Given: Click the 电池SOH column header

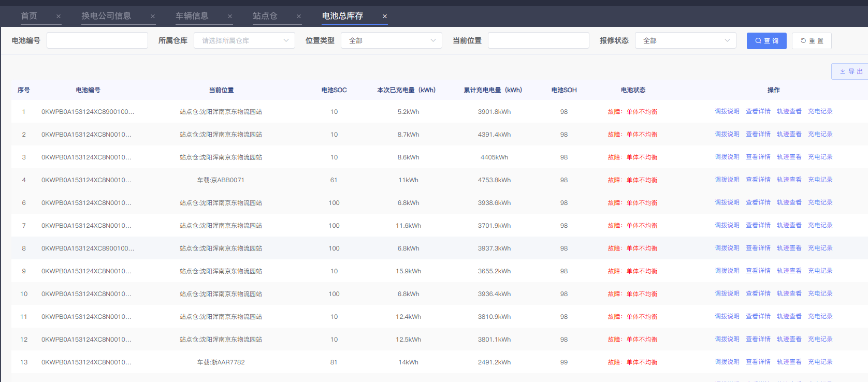Looking at the screenshot, I should [564, 90].
